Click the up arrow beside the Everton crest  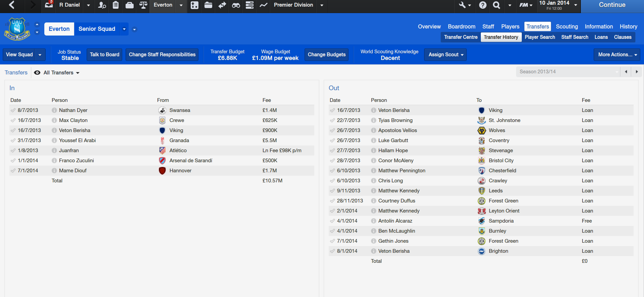coord(37,25)
